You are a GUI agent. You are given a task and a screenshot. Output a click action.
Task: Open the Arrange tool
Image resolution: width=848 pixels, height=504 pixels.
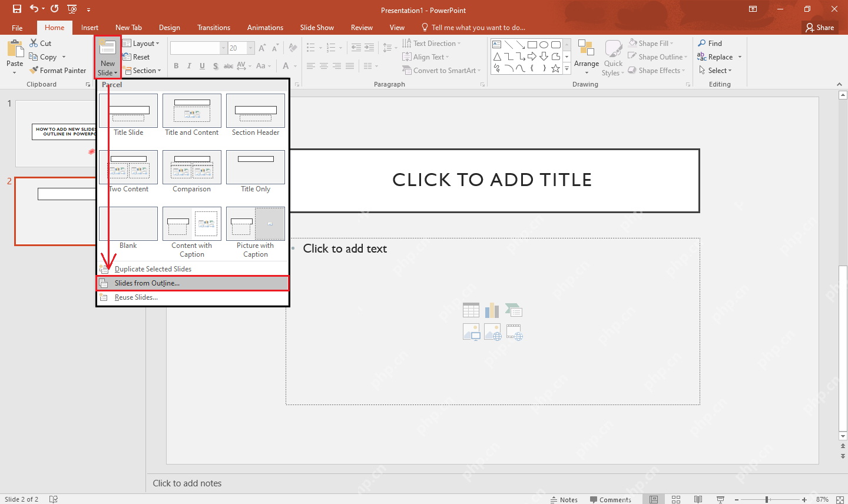(587, 57)
